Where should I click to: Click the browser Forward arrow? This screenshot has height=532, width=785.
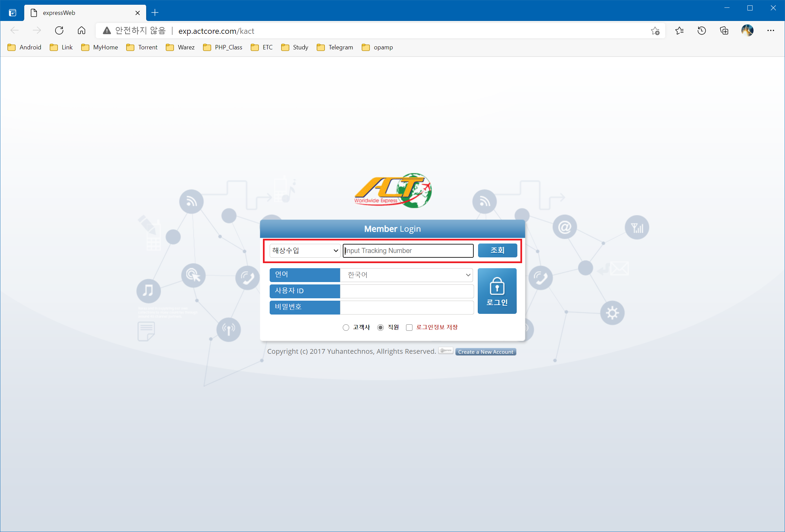pyautogui.click(x=37, y=31)
